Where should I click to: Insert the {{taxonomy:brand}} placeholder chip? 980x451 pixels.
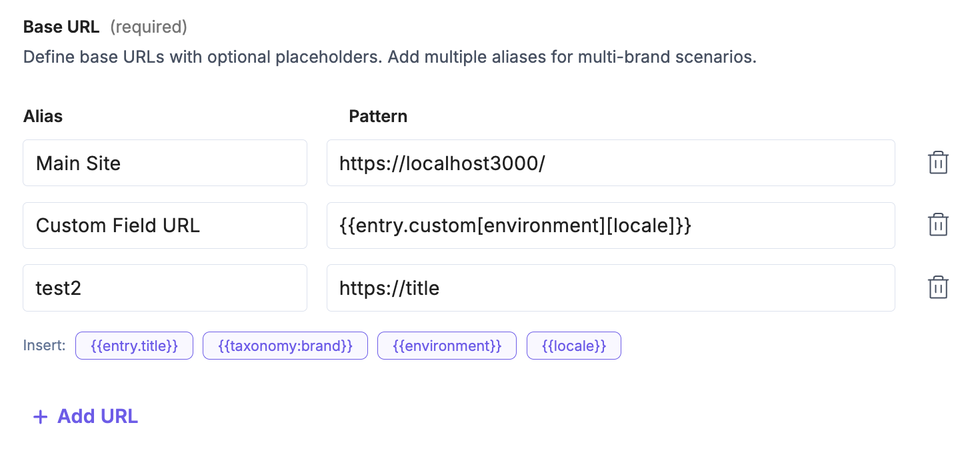point(285,346)
